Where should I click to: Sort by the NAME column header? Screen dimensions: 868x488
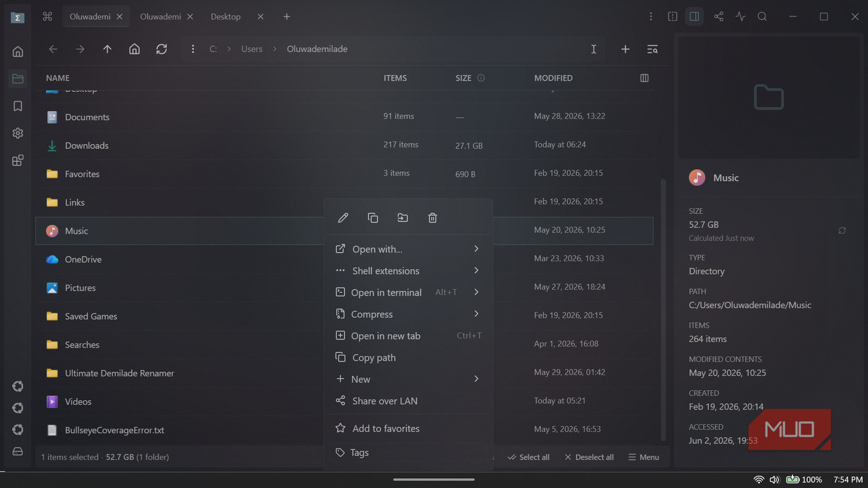coord(58,78)
